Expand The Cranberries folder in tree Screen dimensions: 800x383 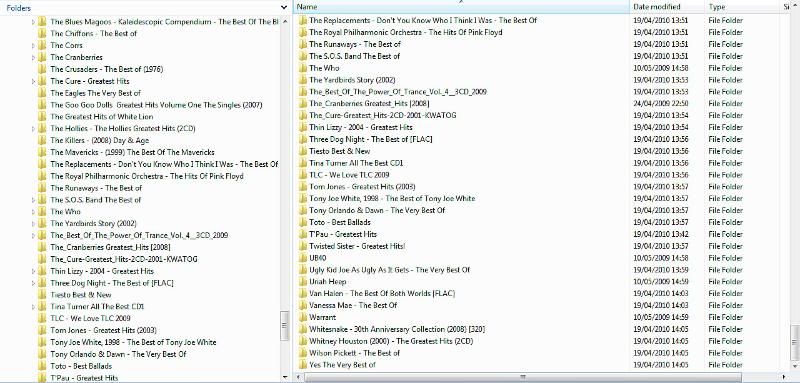pyautogui.click(x=34, y=57)
